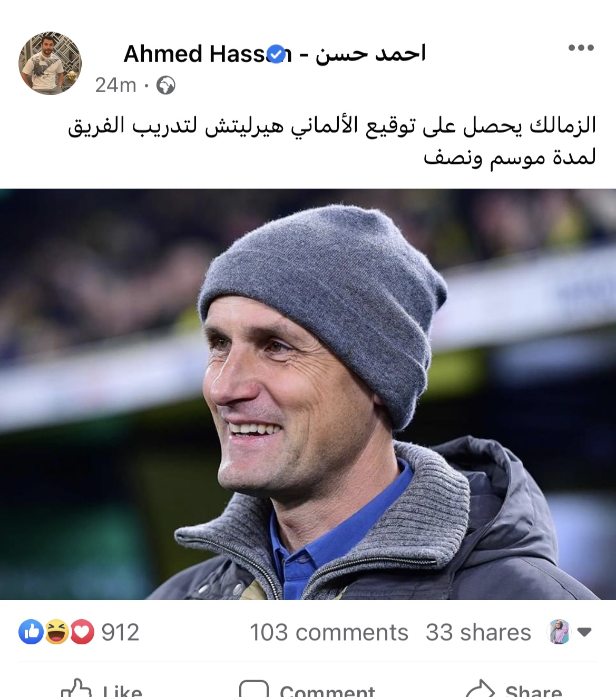Click the 24m post timestamp

pos(115,85)
